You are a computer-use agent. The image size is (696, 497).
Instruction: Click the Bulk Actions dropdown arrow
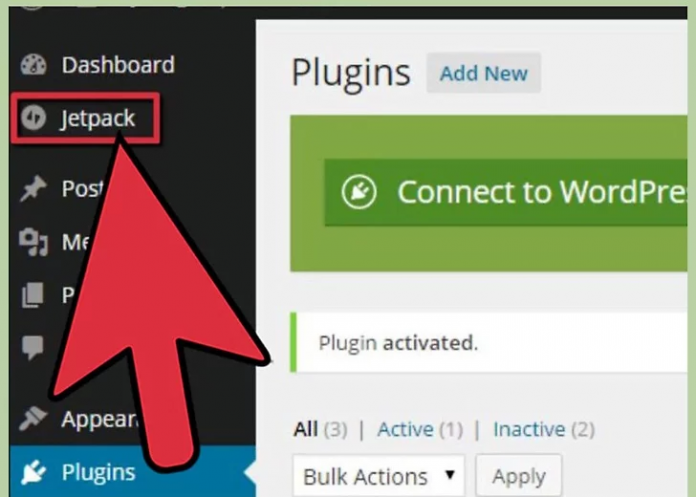pyautogui.click(x=450, y=475)
